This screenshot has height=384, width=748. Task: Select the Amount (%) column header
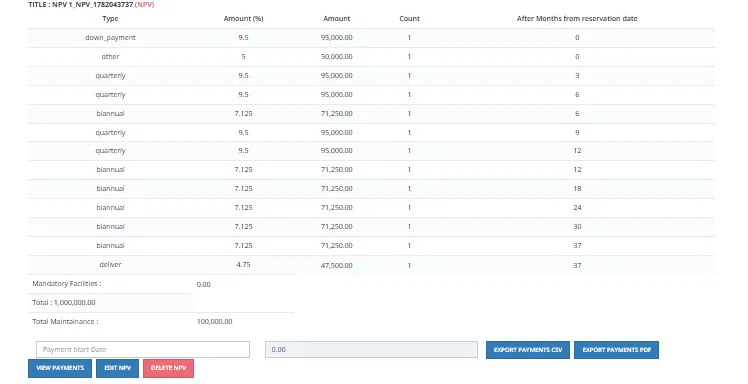coord(243,19)
